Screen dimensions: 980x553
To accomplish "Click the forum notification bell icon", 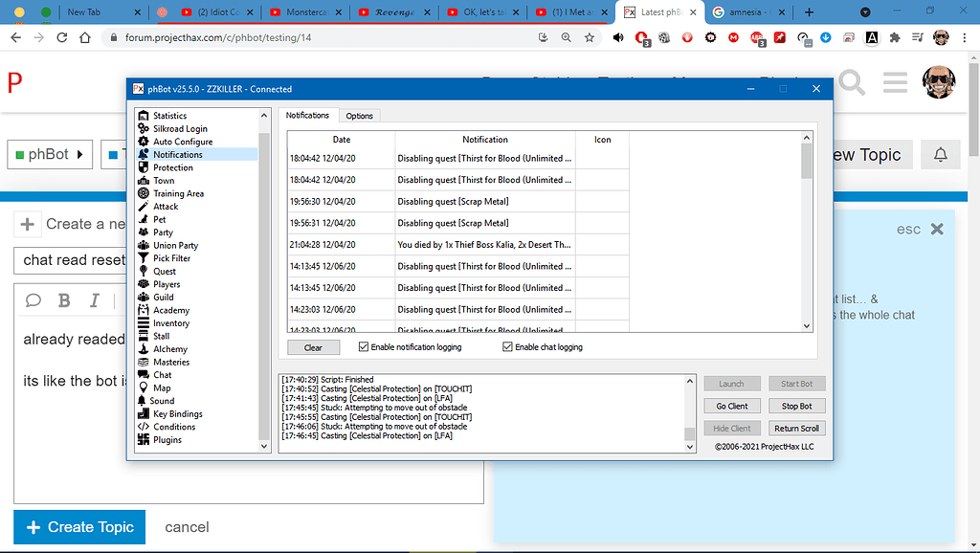I will tap(940, 154).
